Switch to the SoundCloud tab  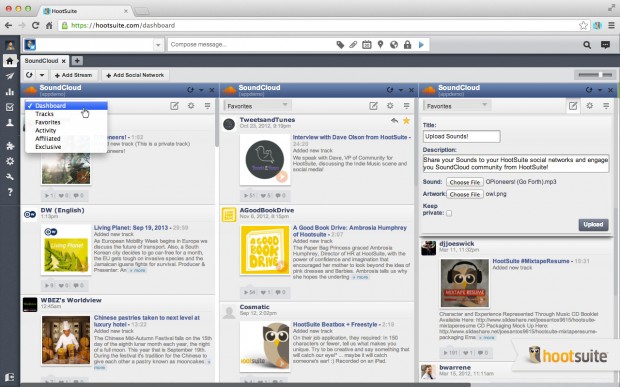coord(41,61)
